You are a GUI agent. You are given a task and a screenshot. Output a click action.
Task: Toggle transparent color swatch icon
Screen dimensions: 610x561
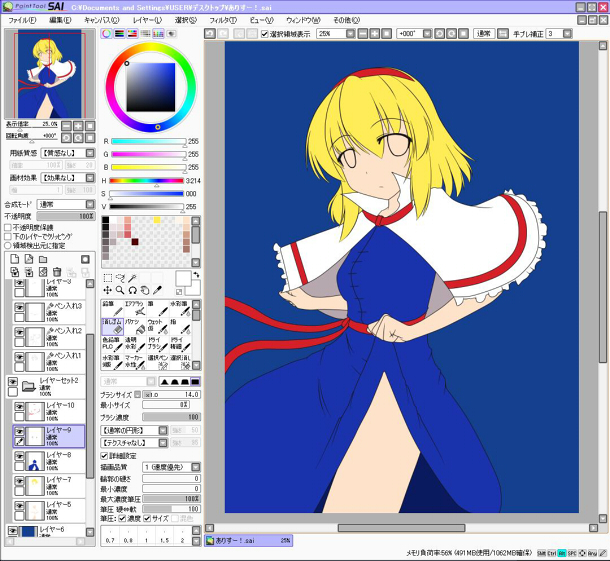[179, 292]
